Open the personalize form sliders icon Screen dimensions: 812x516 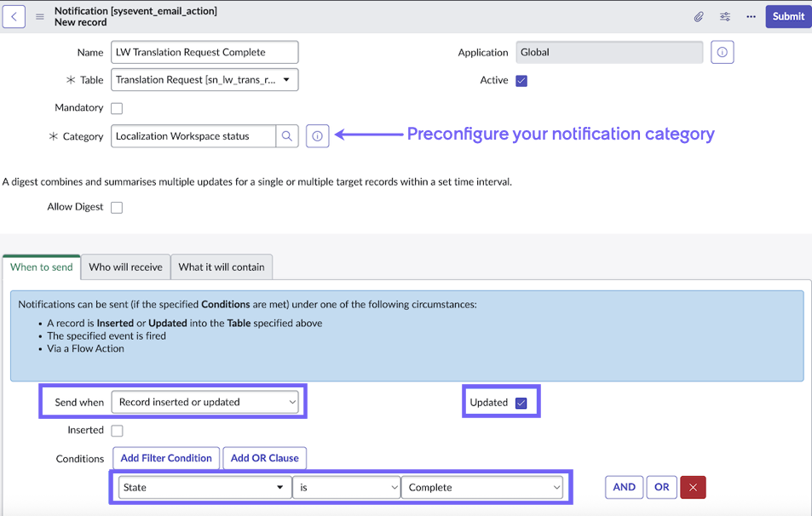(x=725, y=16)
